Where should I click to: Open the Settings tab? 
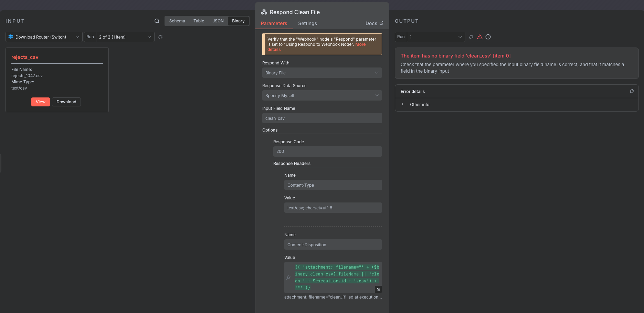pos(307,23)
